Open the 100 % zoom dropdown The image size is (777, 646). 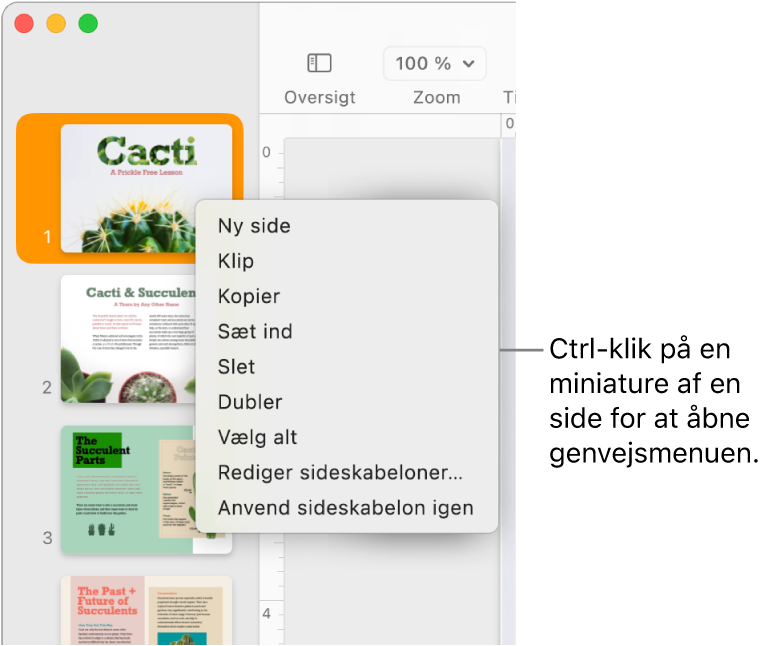(x=435, y=63)
